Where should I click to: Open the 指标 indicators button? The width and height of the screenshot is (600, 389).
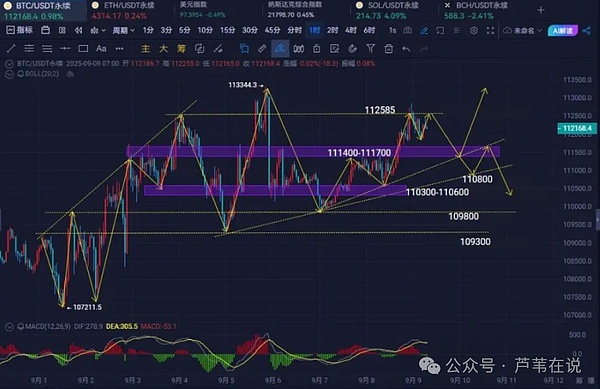pos(20,30)
